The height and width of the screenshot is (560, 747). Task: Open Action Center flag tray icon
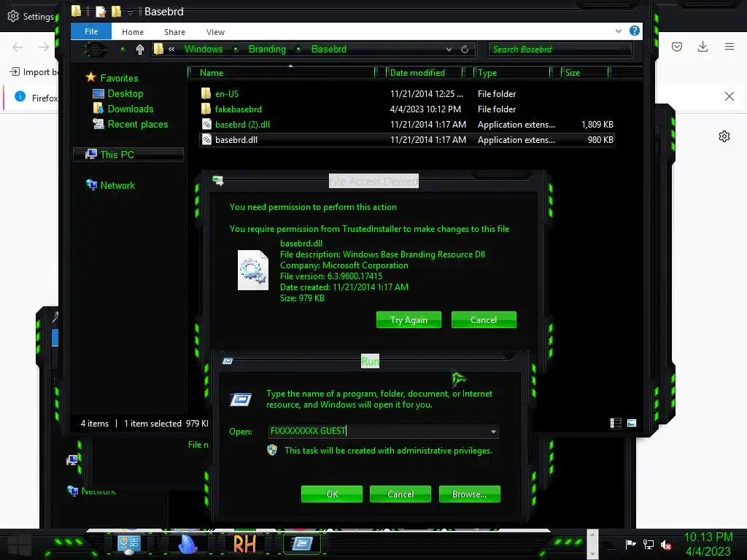pos(631,544)
